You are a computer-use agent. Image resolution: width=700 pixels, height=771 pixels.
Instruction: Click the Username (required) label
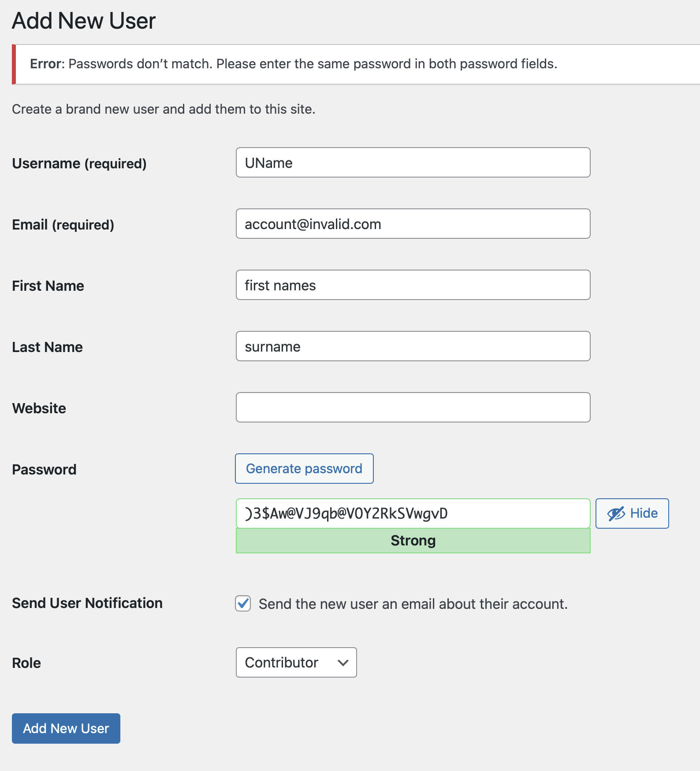[79, 163]
